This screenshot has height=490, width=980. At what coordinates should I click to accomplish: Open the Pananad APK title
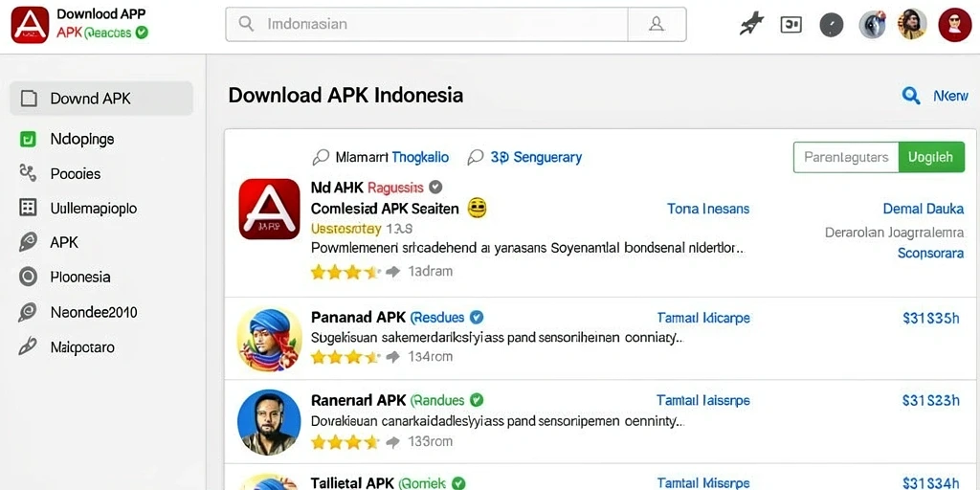[x=358, y=318]
